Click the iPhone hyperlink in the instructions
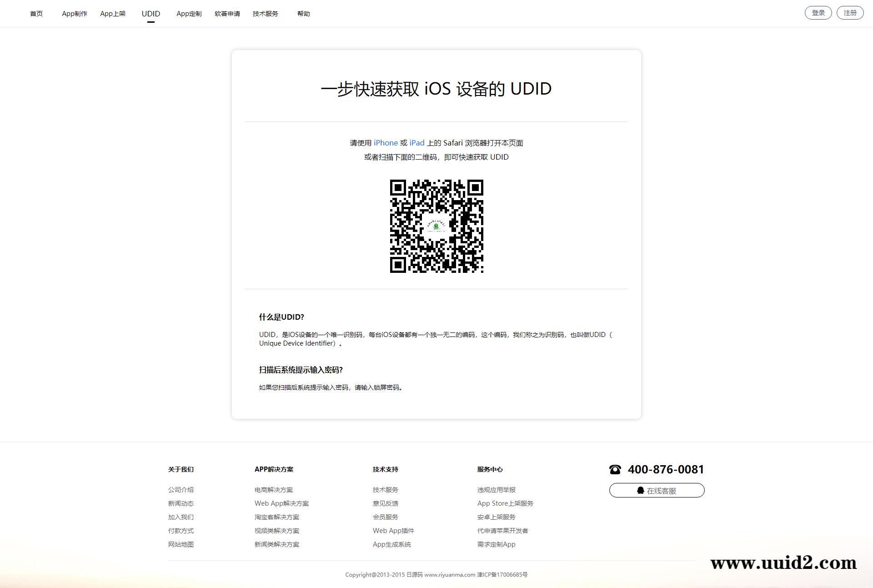This screenshot has width=873, height=588. [x=385, y=142]
